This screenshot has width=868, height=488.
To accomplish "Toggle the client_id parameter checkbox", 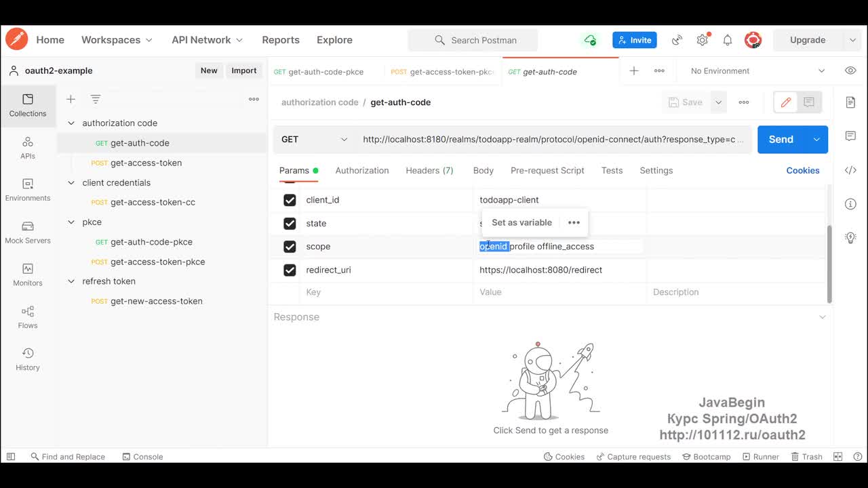I will (290, 200).
